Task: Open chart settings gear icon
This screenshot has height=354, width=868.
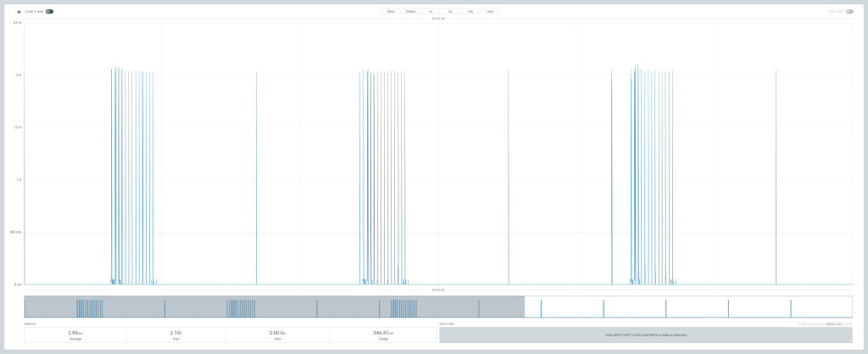Action: pos(19,12)
